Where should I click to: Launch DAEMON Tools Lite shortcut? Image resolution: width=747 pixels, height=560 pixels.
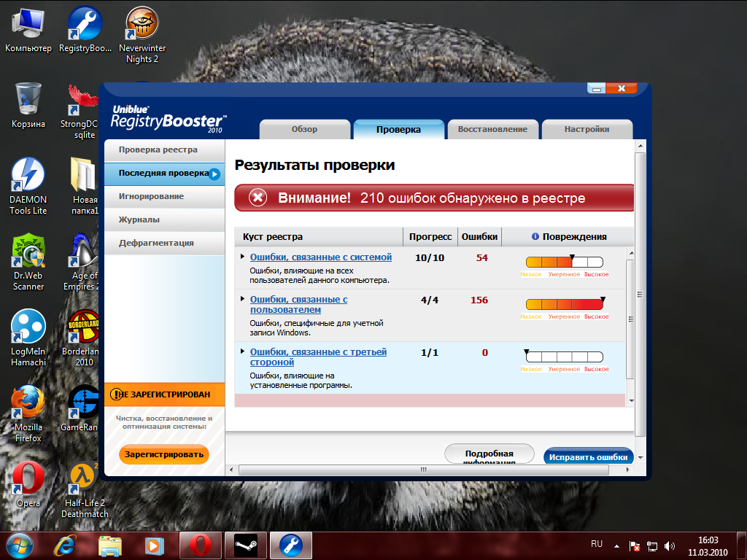tap(28, 187)
